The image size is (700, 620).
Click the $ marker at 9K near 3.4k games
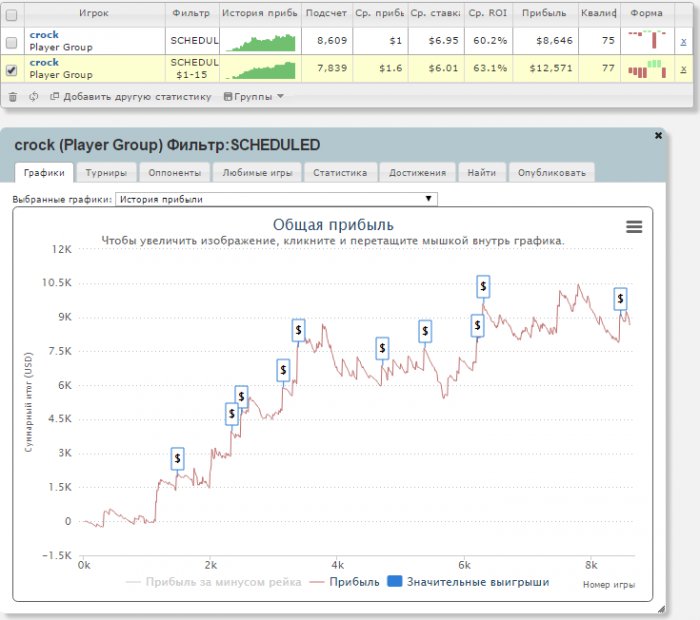[x=298, y=330]
